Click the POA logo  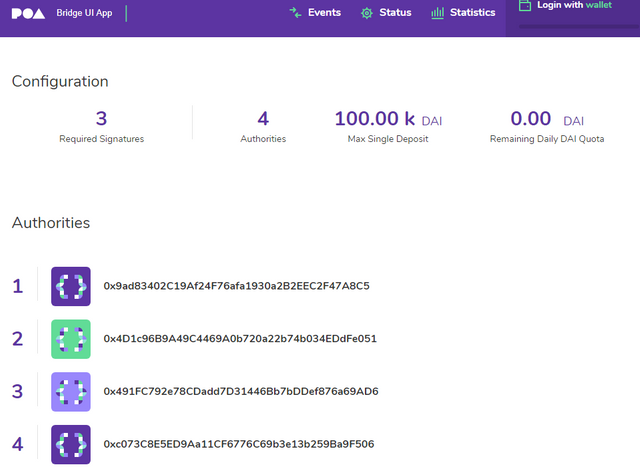tap(29, 13)
